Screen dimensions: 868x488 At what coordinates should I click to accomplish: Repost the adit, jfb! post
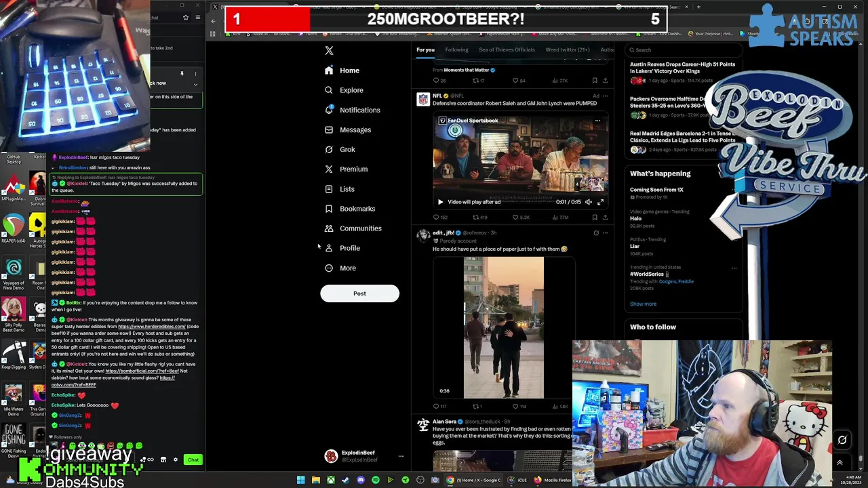pos(477,407)
